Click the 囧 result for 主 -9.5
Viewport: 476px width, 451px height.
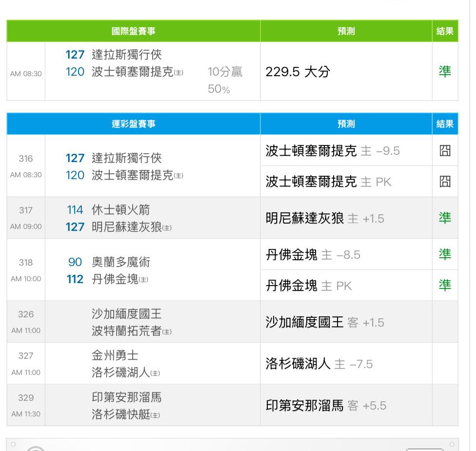tap(445, 150)
